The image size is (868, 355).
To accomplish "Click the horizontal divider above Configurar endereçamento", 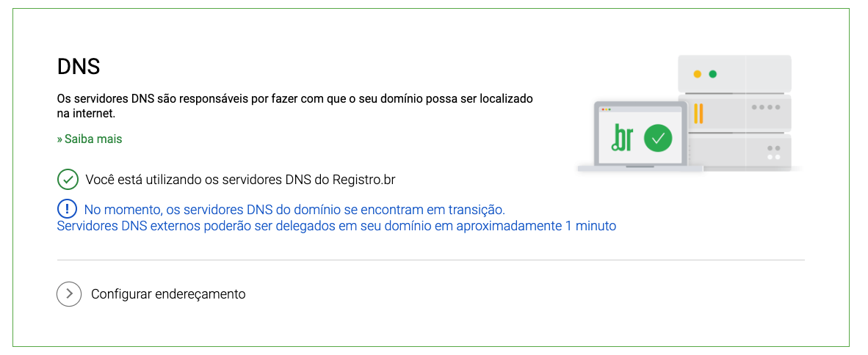I will coord(430,260).
